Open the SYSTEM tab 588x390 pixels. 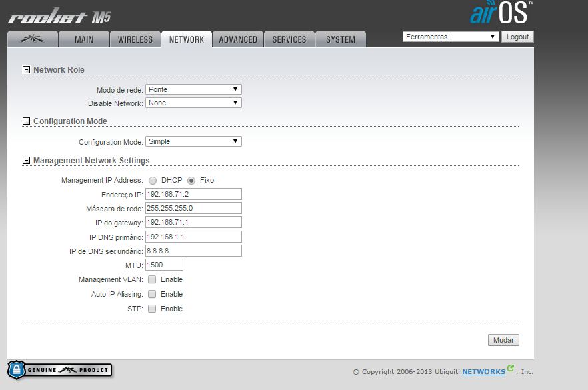341,39
